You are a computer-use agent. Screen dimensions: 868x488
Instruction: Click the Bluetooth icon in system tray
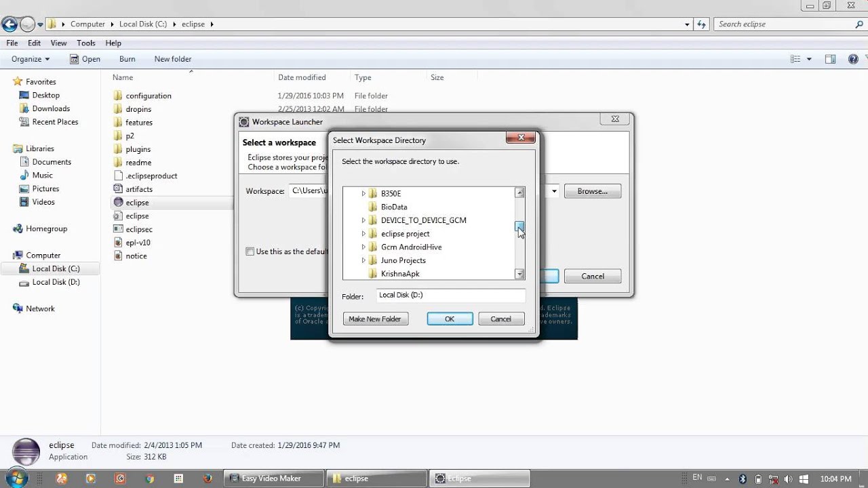click(x=743, y=479)
